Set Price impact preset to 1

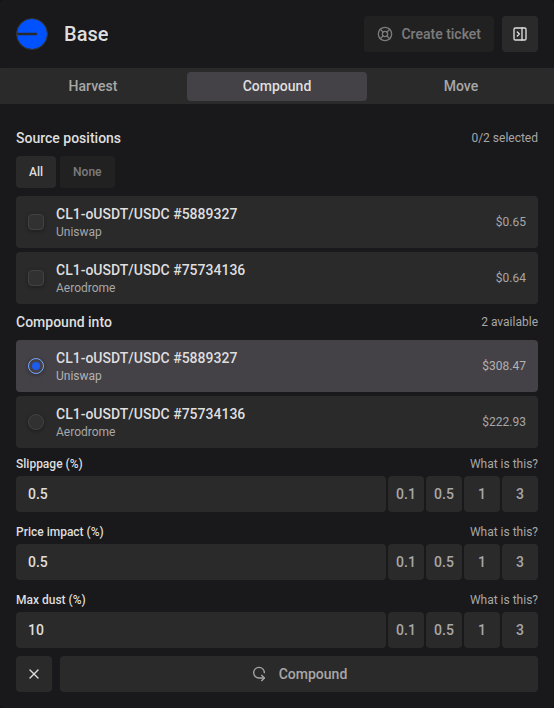point(482,562)
